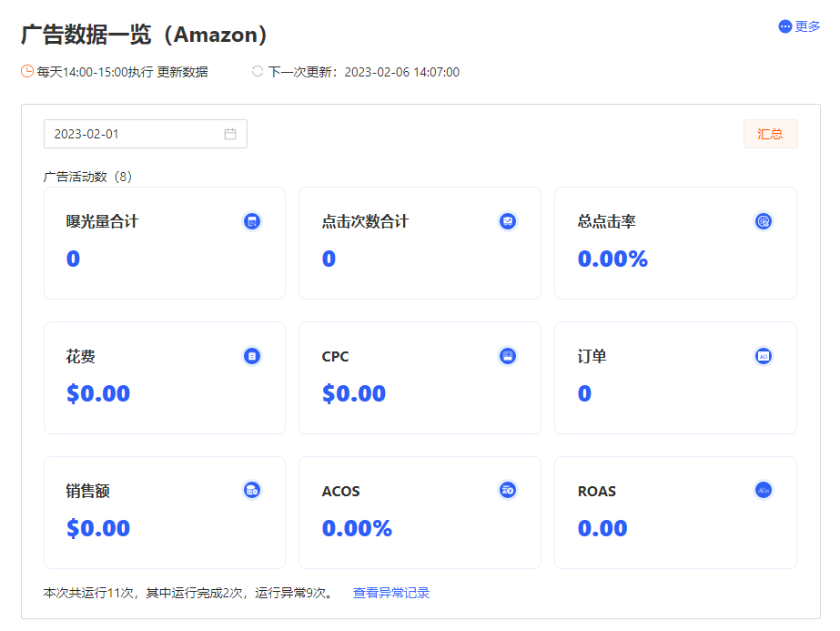Click the refresh icon beside 下一次更新
The width and height of the screenshot is (840, 631).
[258, 71]
